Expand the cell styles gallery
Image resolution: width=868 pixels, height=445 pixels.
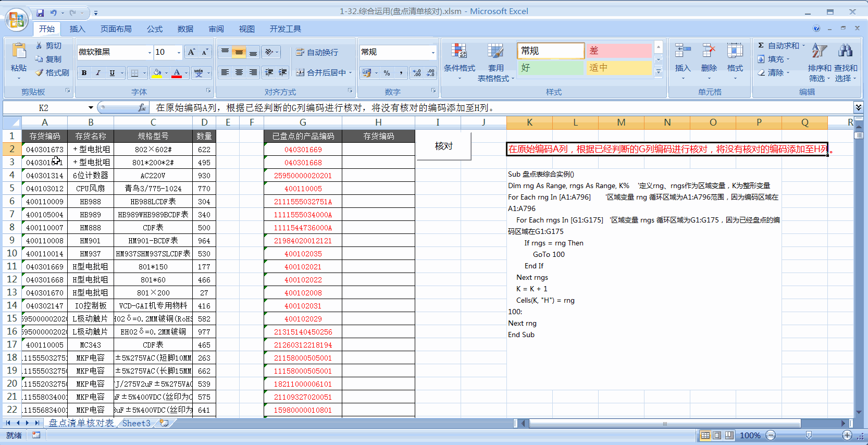coord(659,71)
